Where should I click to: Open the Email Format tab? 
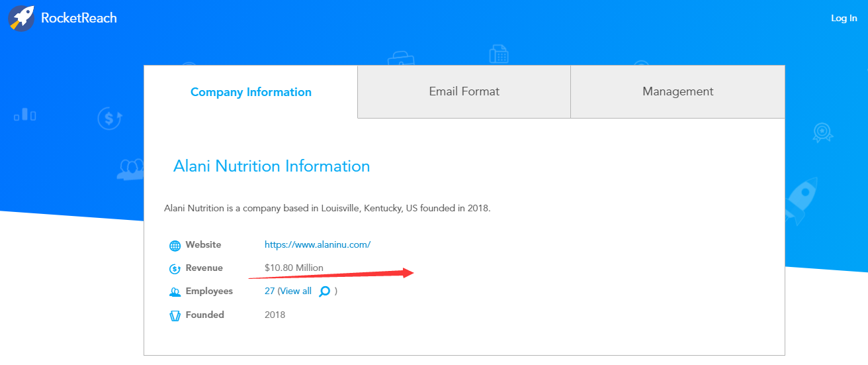click(x=464, y=91)
